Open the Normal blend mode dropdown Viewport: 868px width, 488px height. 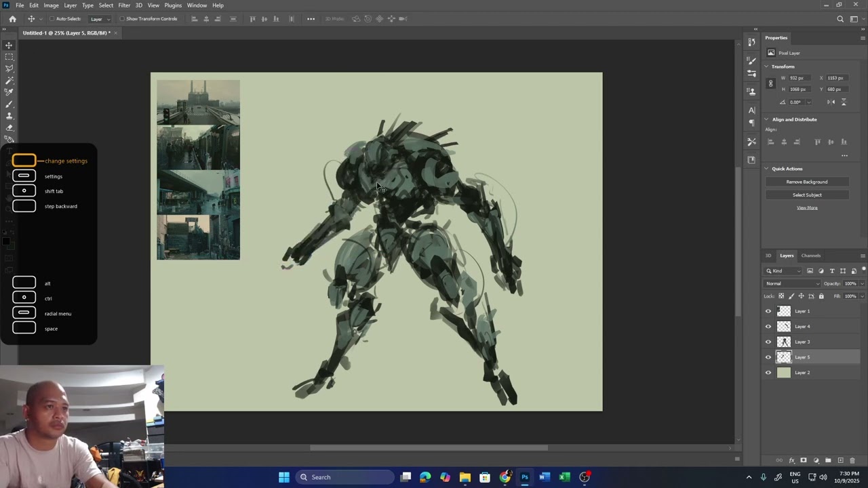coord(792,283)
